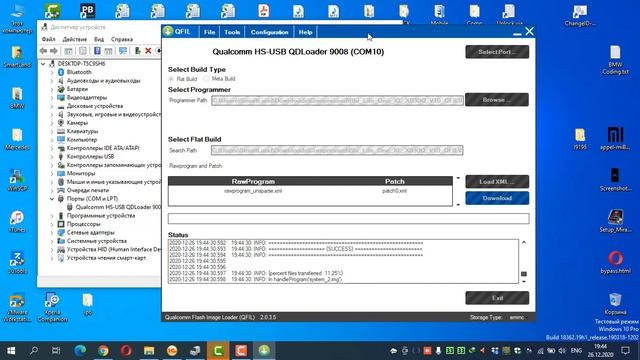This screenshot has width=640, height=360.
Task: Open File Explorer from taskbar
Action: 149,351
